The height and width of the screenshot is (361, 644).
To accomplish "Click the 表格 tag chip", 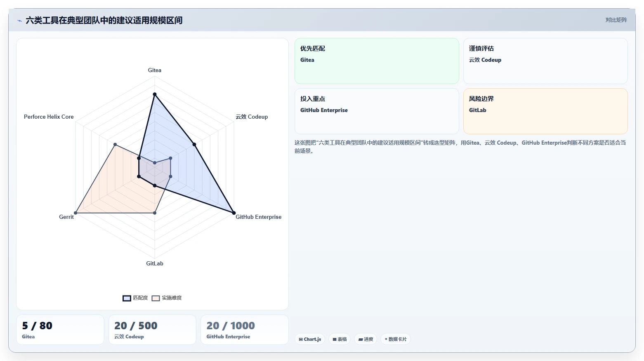I will (x=340, y=339).
